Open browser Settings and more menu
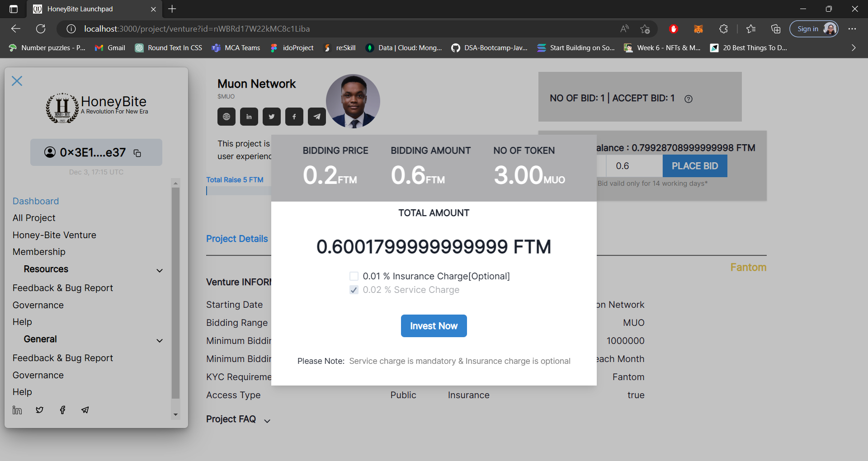The width and height of the screenshot is (868, 461). pyautogui.click(x=852, y=29)
